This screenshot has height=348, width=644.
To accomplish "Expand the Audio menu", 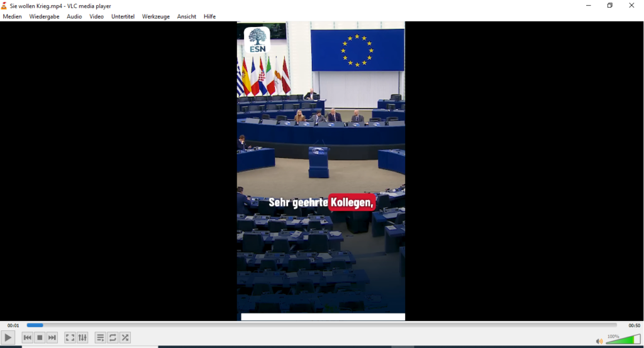I will (74, 16).
